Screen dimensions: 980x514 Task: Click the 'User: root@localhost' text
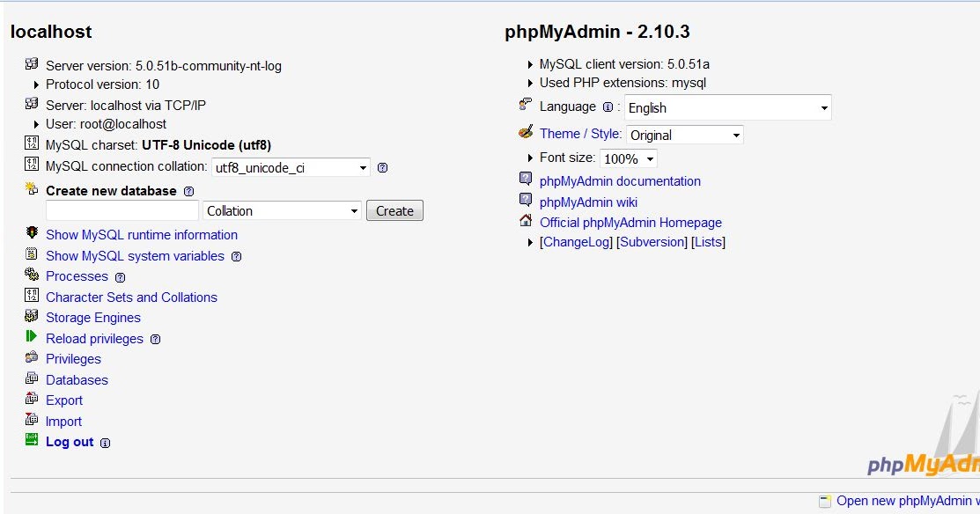pyautogui.click(x=107, y=124)
